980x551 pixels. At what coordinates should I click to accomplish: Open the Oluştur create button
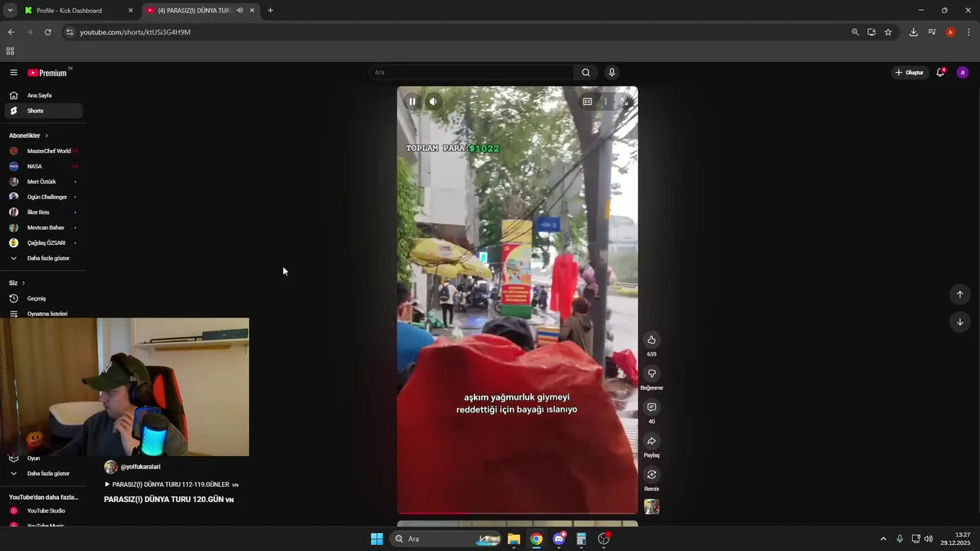pyautogui.click(x=909, y=73)
